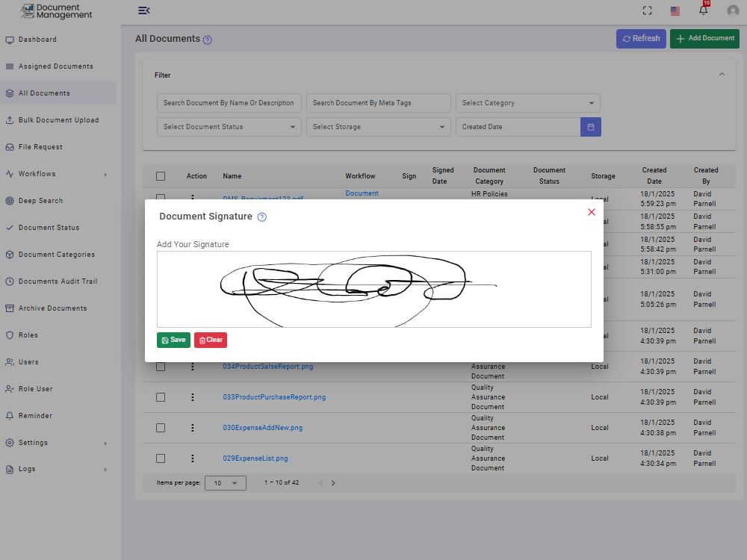Viewport: 747px width, 560px height.
Task: Open Documents Audit Trail
Action: coord(58,281)
